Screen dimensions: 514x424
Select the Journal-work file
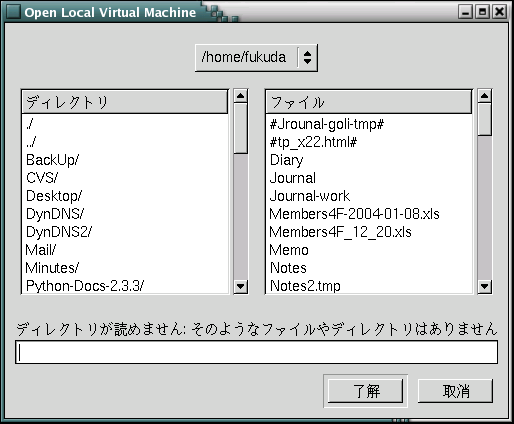[x=310, y=196]
